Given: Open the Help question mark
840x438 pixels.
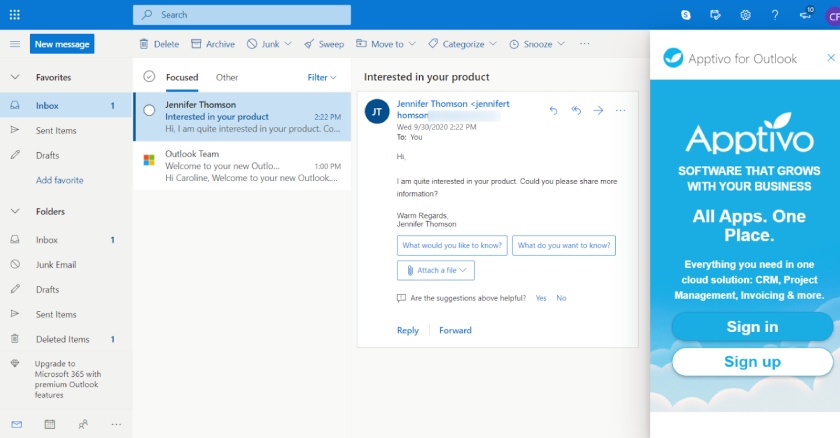Looking at the screenshot, I should tap(775, 15).
